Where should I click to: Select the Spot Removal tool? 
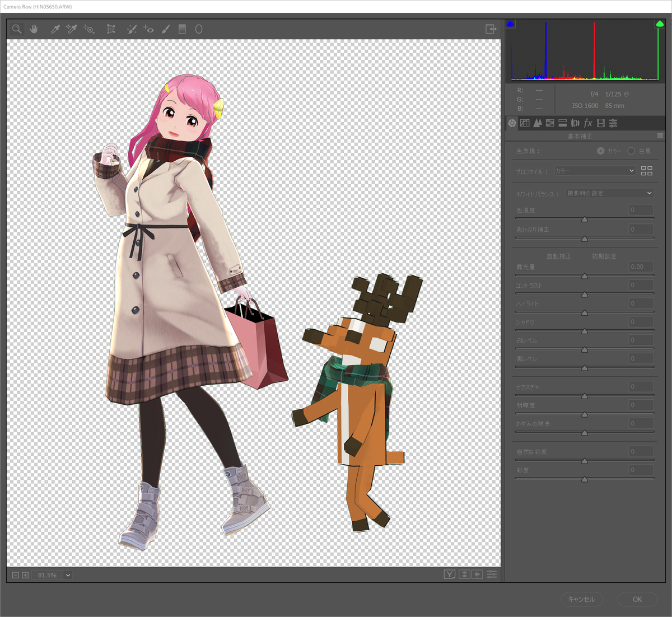(x=131, y=29)
